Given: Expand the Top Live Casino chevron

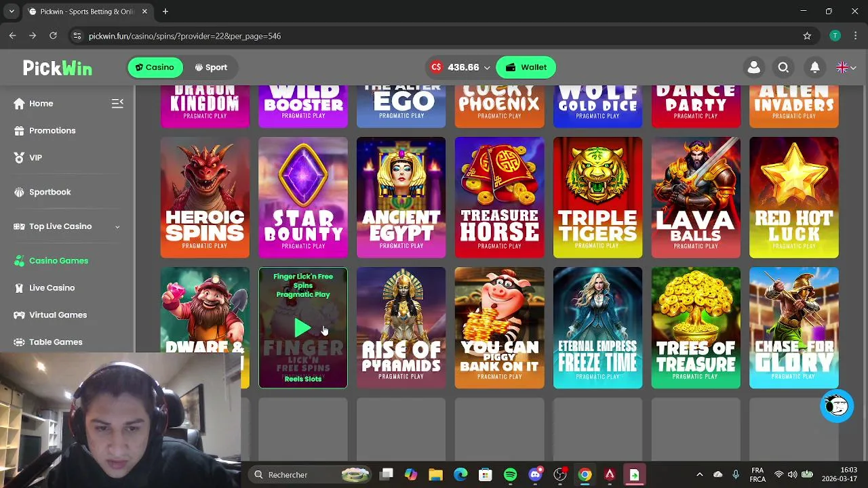Looking at the screenshot, I should click(117, 226).
